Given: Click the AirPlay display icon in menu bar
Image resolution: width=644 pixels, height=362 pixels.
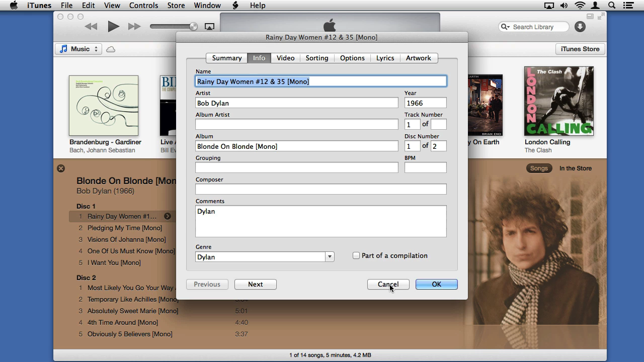Looking at the screenshot, I should 549,6.
